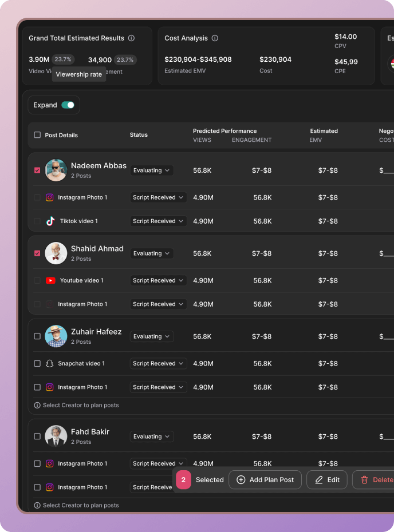Click plus icon in Add Plan Post button

(x=241, y=480)
